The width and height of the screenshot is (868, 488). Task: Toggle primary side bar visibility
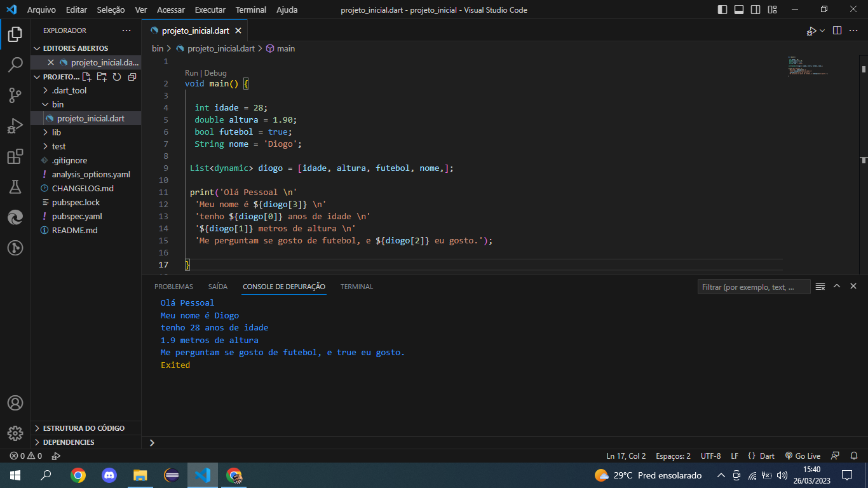click(722, 10)
